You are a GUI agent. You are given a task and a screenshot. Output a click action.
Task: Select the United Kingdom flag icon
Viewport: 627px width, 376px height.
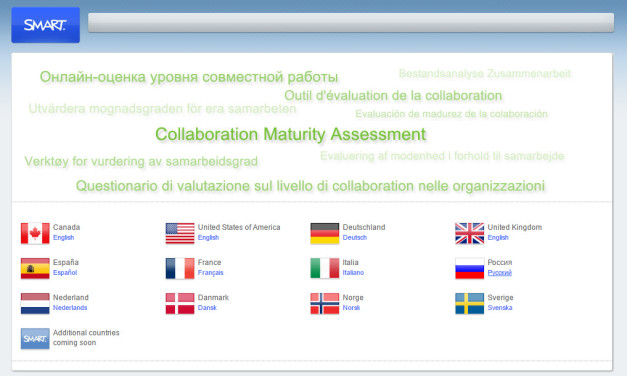[x=469, y=233]
